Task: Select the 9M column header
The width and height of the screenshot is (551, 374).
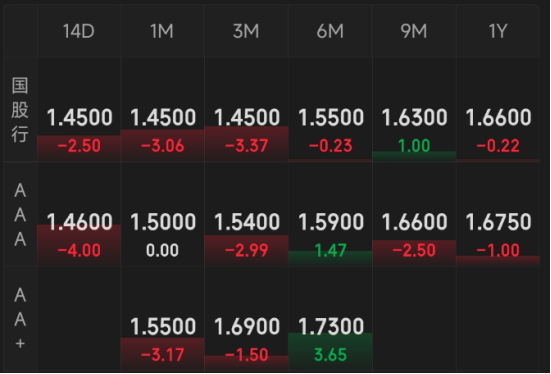Action: [x=414, y=31]
